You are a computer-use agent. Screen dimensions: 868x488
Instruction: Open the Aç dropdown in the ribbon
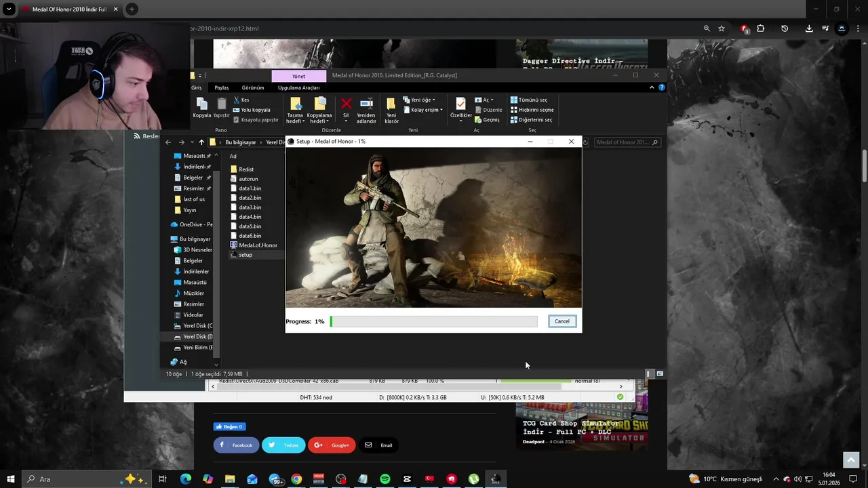tap(484, 100)
